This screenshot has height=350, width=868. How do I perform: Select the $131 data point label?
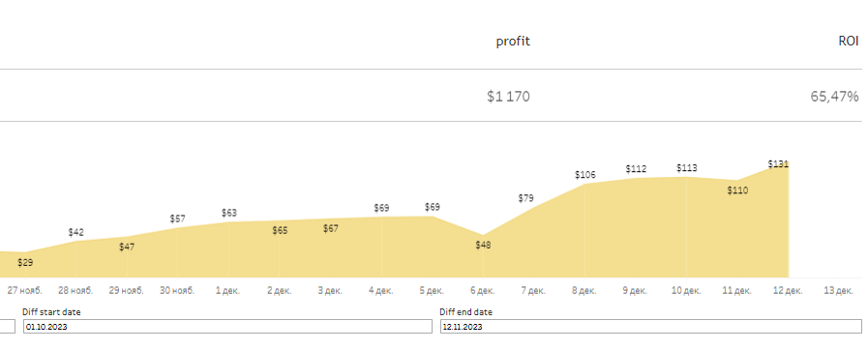[x=778, y=164]
